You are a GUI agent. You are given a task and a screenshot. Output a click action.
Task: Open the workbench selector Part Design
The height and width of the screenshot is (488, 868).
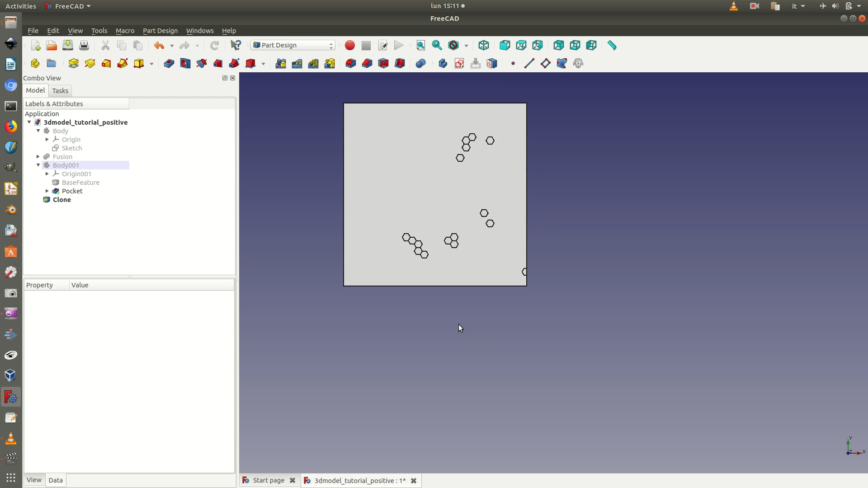point(293,45)
